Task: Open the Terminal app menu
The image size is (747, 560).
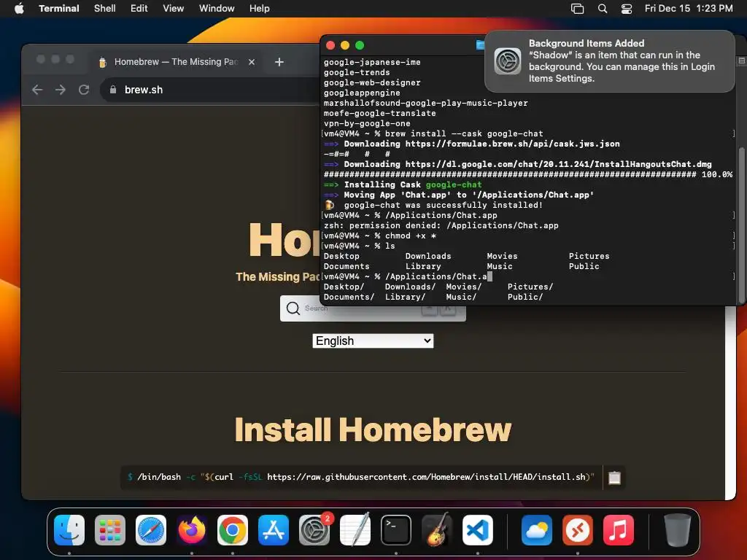Action: tap(59, 8)
